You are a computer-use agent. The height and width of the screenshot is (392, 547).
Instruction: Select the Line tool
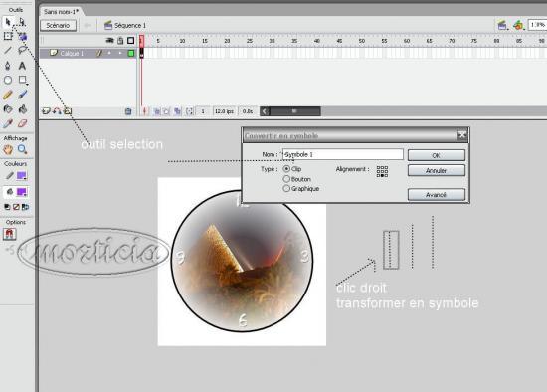pyautogui.click(x=8, y=51)
